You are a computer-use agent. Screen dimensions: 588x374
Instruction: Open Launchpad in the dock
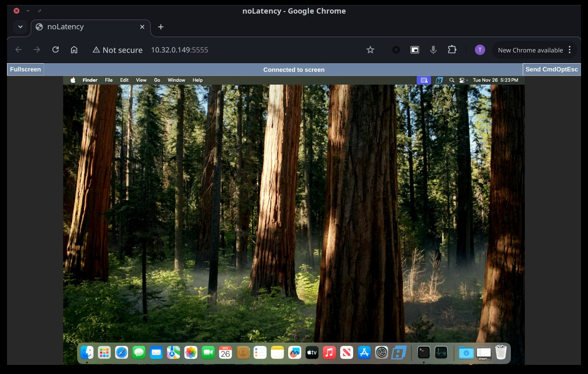(104, 353)
